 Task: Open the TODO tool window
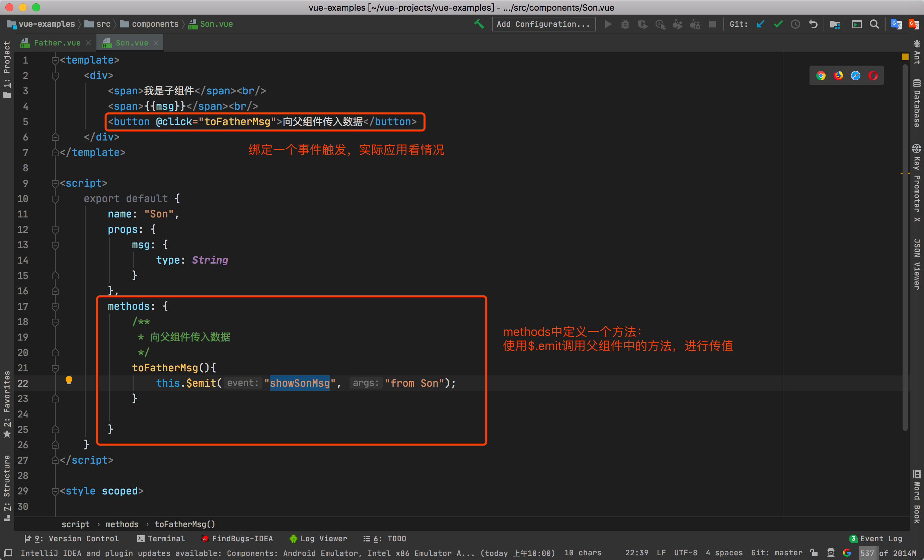[x=385, y=539]
